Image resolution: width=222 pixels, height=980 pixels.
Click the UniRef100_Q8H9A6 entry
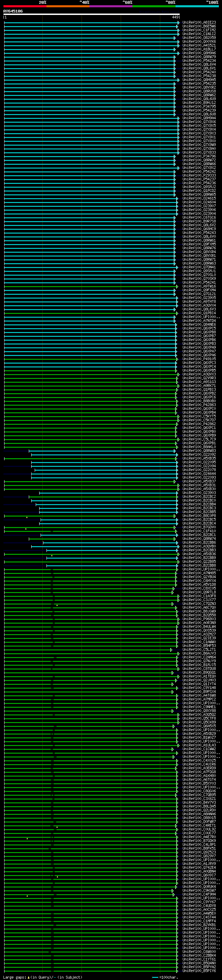[199, 53]
